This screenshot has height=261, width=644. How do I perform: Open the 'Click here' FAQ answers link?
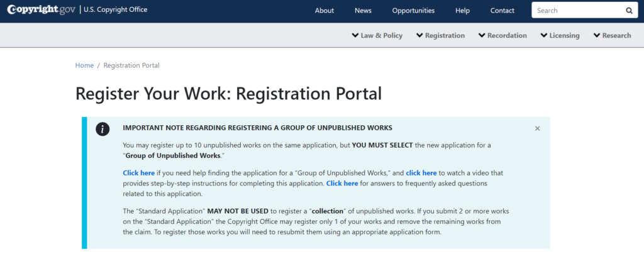point(342,183)
